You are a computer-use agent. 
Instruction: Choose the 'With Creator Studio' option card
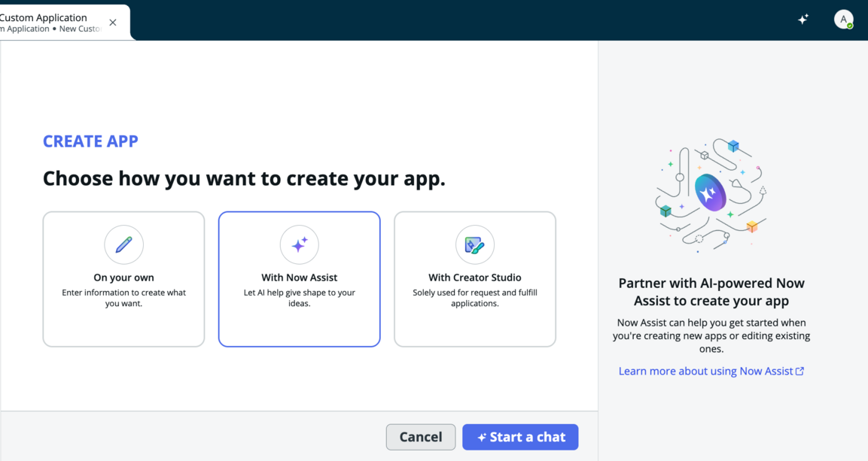coord(475,279)
